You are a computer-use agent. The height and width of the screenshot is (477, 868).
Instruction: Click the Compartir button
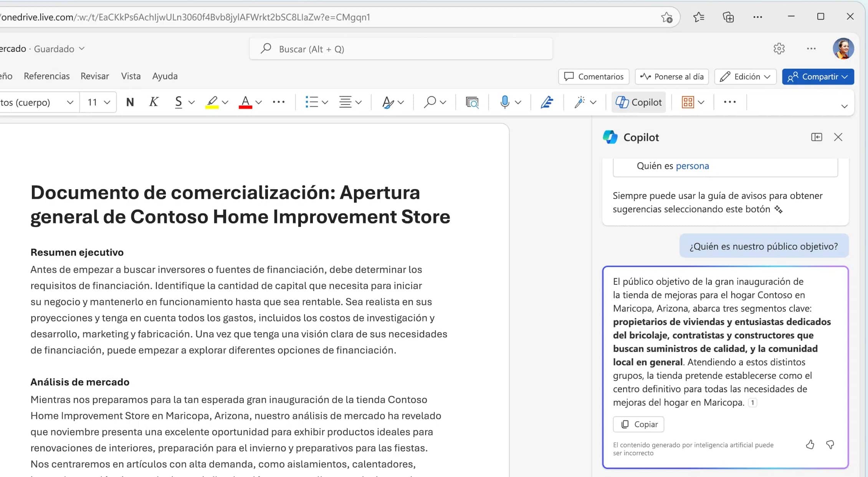818,77
